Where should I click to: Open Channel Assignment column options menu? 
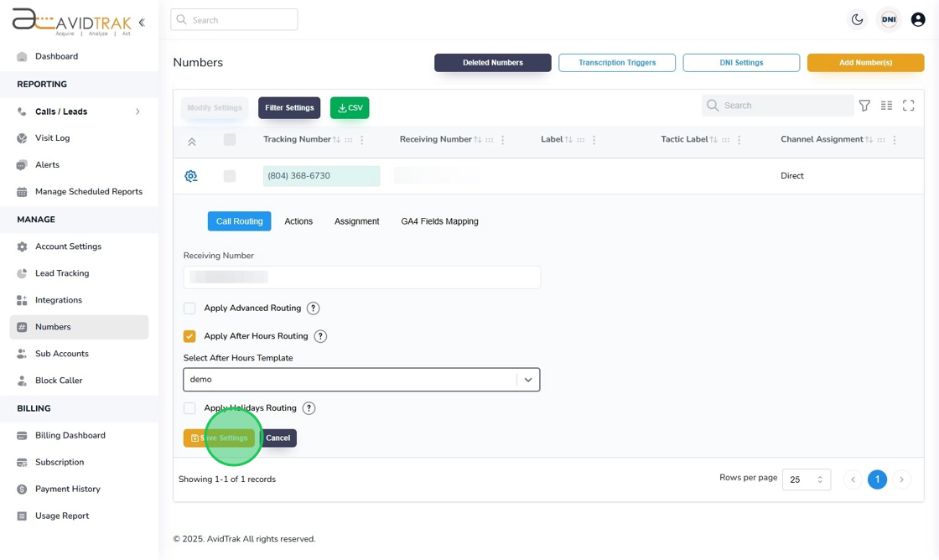895,139
